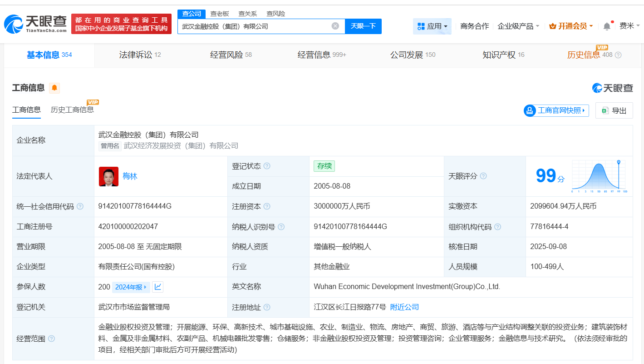Open the 法律诉讼 tab

[136, 55]
